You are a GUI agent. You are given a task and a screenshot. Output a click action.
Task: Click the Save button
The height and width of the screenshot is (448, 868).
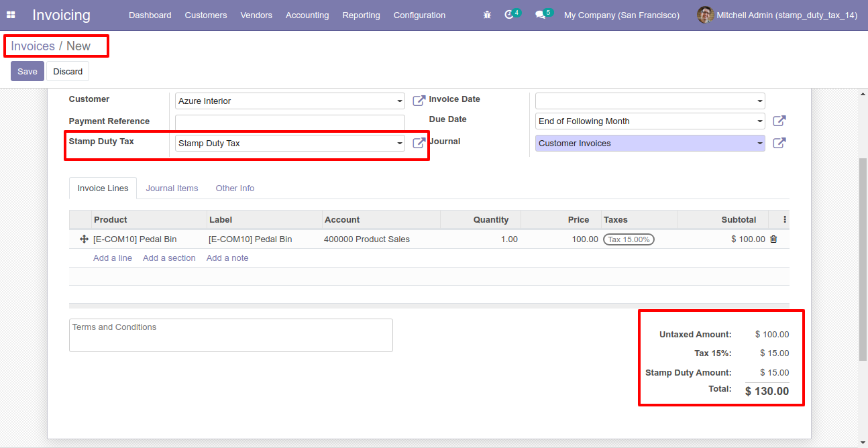click(28, 71)
